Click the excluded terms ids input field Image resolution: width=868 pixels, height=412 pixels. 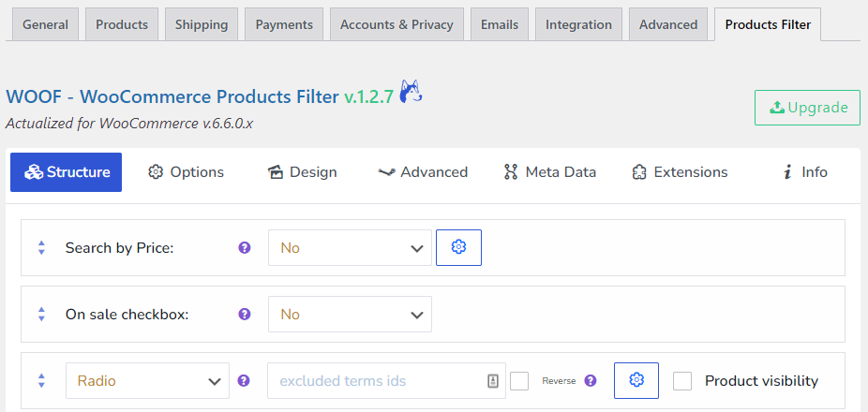[386, 380]
